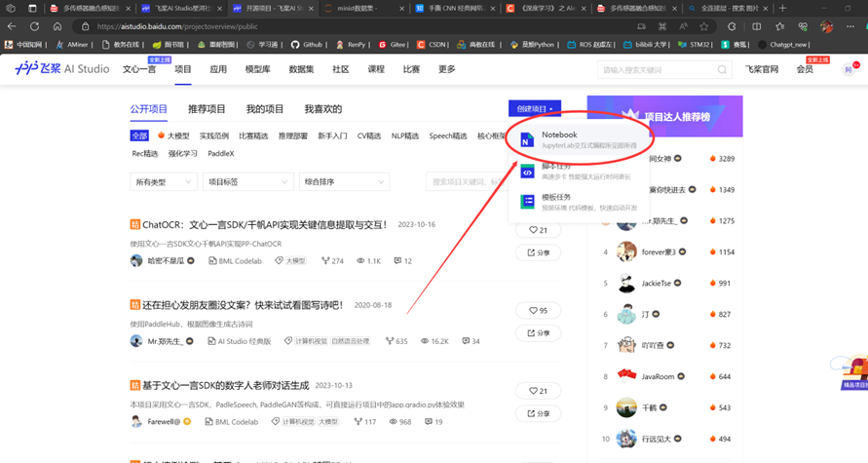
Task: Open the browser home icon
Action: [x=57, y=26]
